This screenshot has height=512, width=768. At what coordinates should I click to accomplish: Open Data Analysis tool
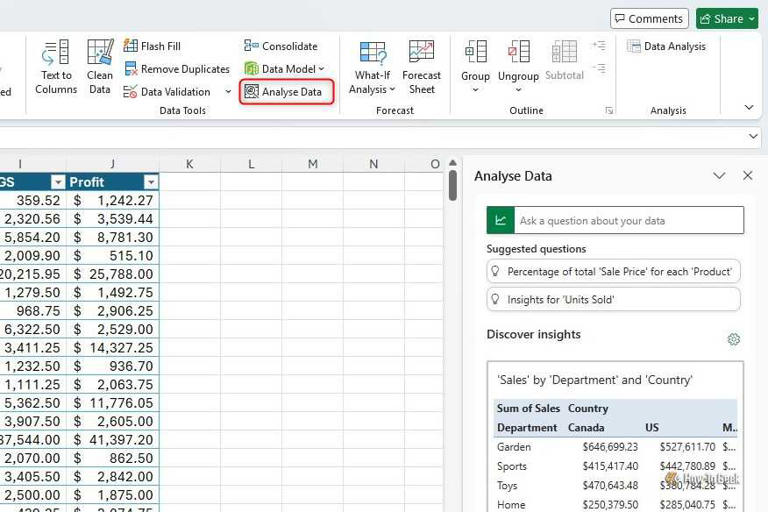pos(666,47)
